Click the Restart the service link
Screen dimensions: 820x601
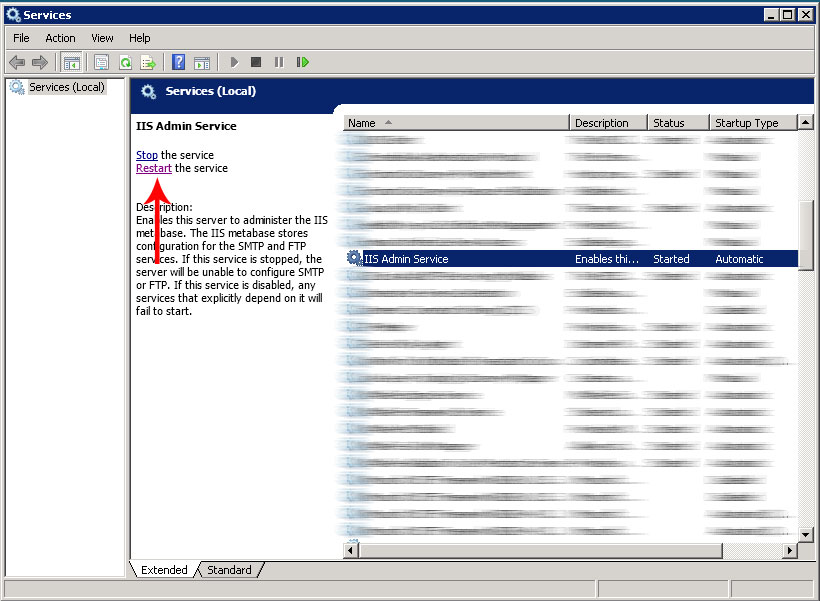(154, 168)
